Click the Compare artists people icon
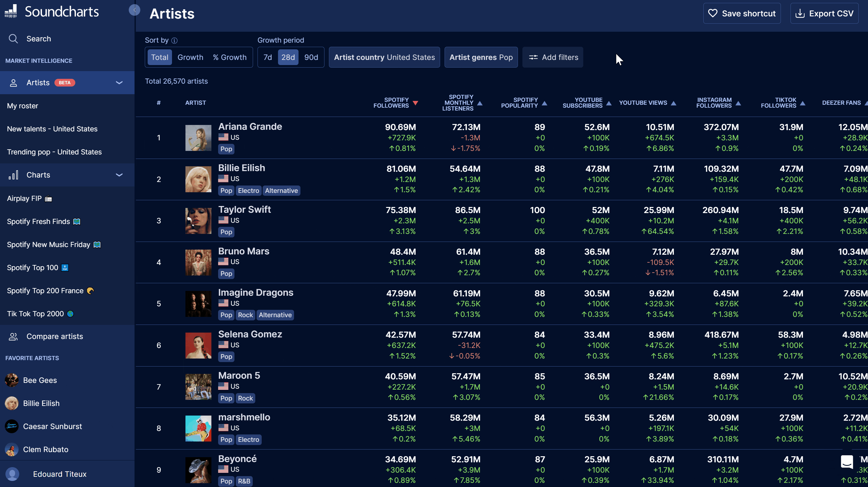The width and height of the screenshot is (868, 487). [13, 336]
